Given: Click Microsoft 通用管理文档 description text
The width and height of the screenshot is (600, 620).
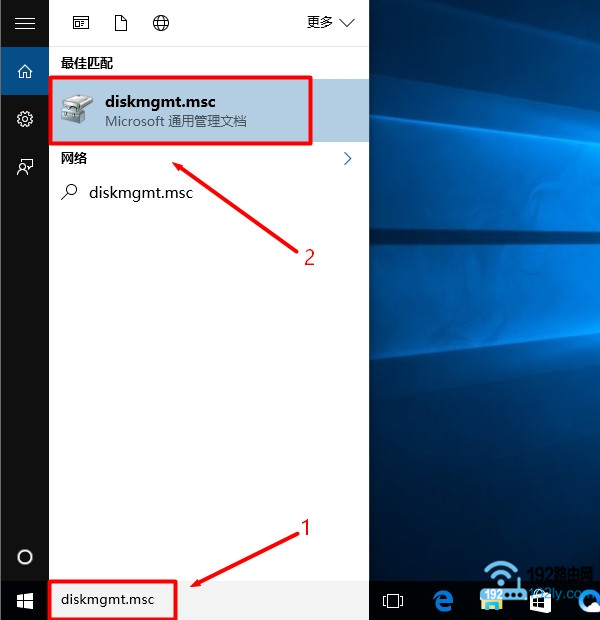Looking at the screenshot, I should (176, 121).
